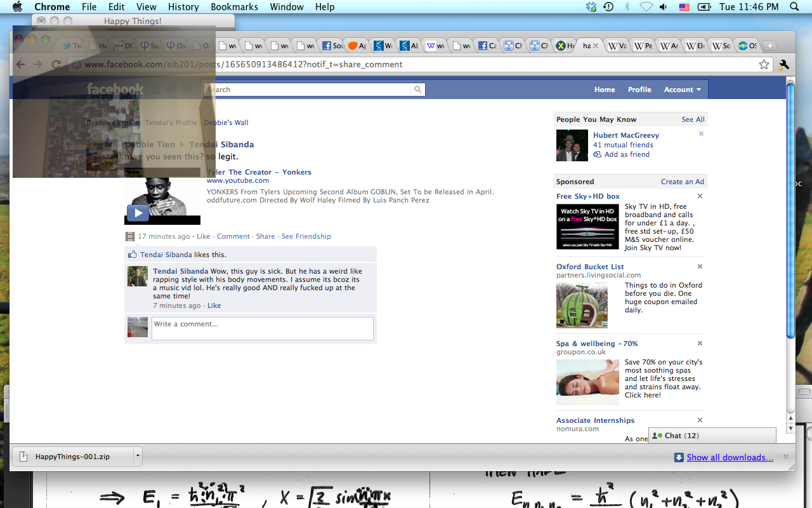The image size is (812, 508).
Task: Open Spotlight search in menu bar
Action: [794, 7]
